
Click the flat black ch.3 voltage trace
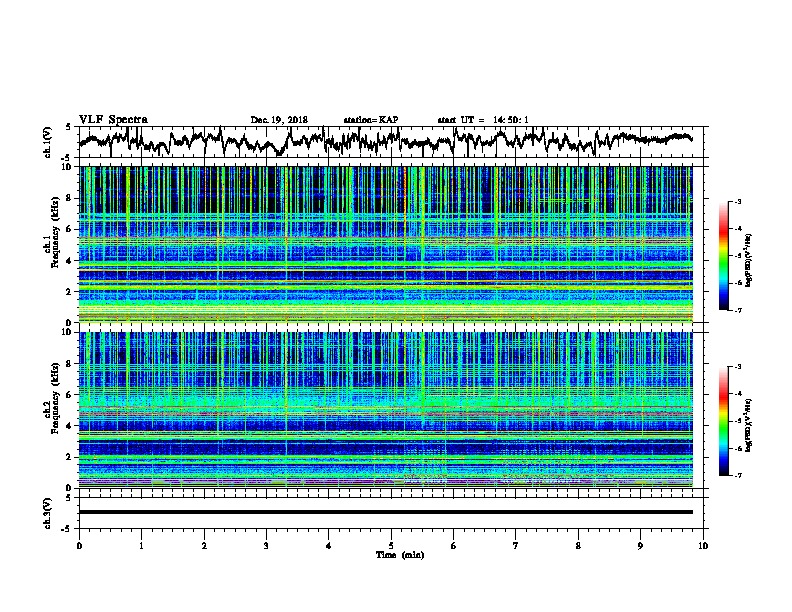pos(386,512)
